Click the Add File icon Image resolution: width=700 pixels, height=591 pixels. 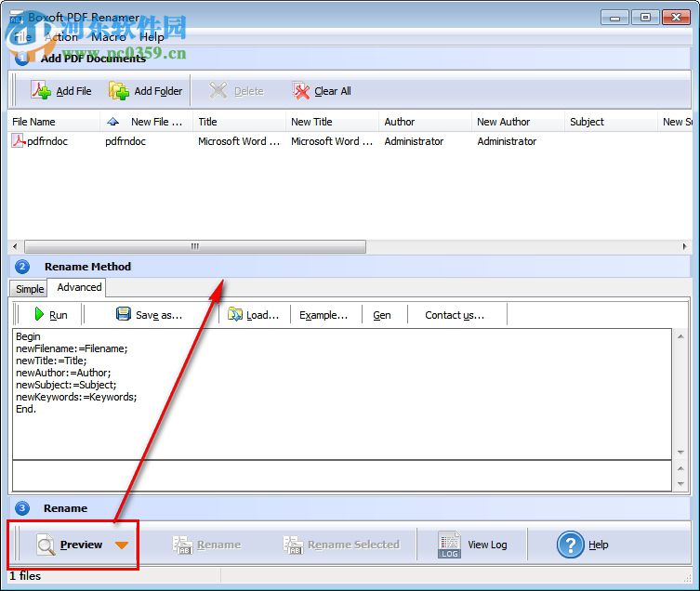pos(42,90)
